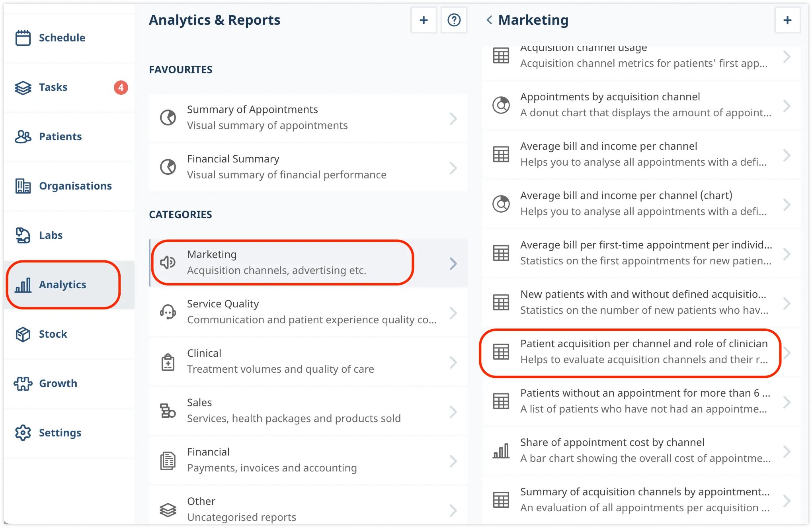Go back using the Marketing header chevron
Viewport: 812px width, 528px height.
pyautogui.click(x=489, y=20)
